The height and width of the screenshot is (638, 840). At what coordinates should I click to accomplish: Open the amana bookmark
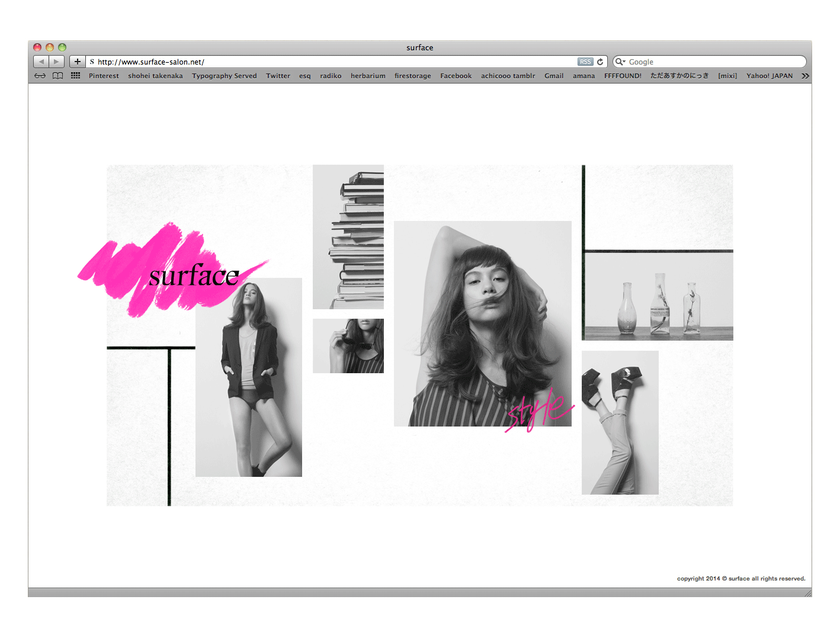pos(583,76)
